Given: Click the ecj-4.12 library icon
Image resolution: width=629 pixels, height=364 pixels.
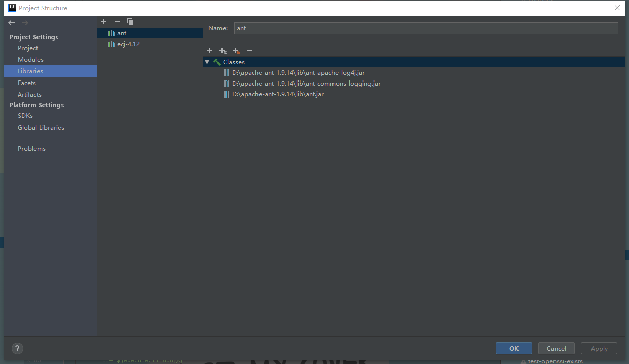Looking at the screenshot, I should click(x=112, y=44).
